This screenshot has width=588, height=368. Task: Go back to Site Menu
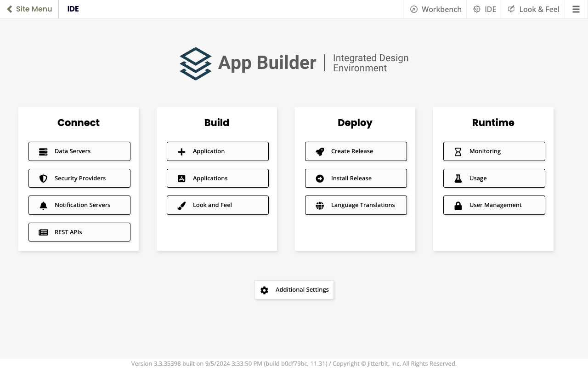pos(29,9)
